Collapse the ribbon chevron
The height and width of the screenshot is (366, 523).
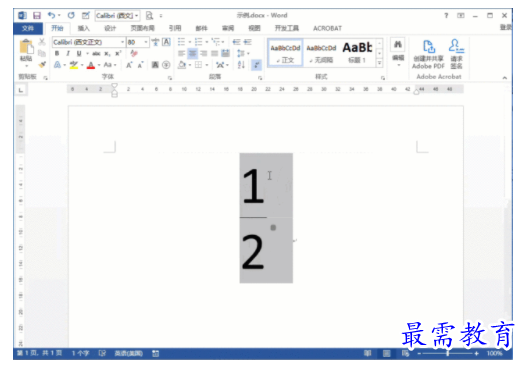pos(505,78)
